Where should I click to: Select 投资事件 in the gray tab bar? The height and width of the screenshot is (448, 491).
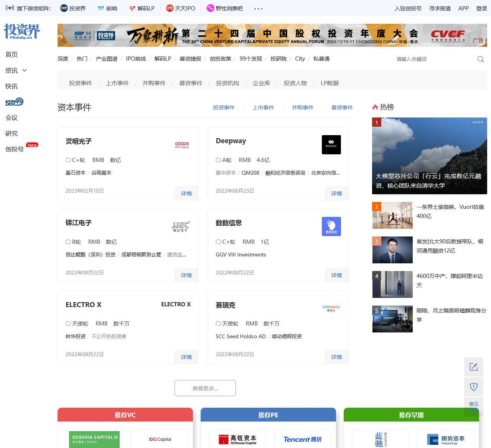[81, 83]
